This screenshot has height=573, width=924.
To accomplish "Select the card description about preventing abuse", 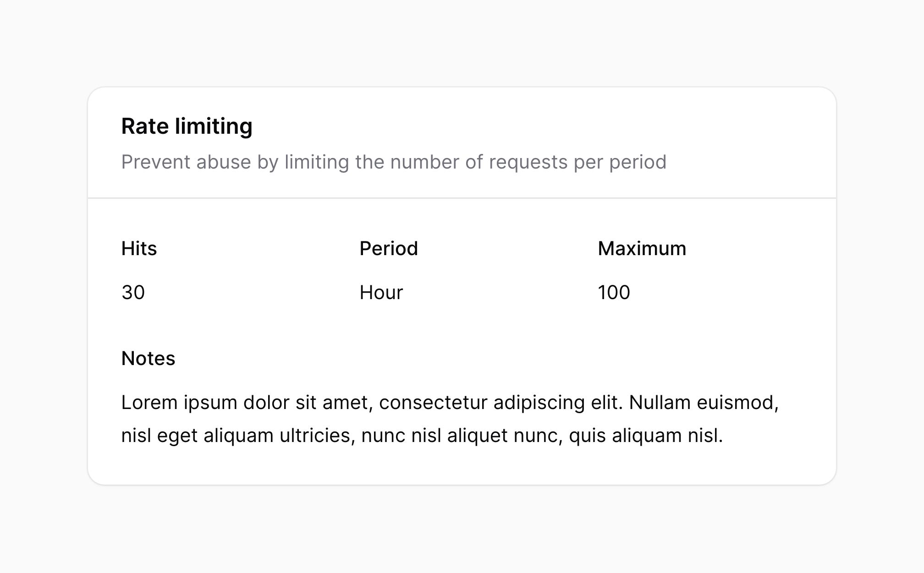I will coord(394,162).
